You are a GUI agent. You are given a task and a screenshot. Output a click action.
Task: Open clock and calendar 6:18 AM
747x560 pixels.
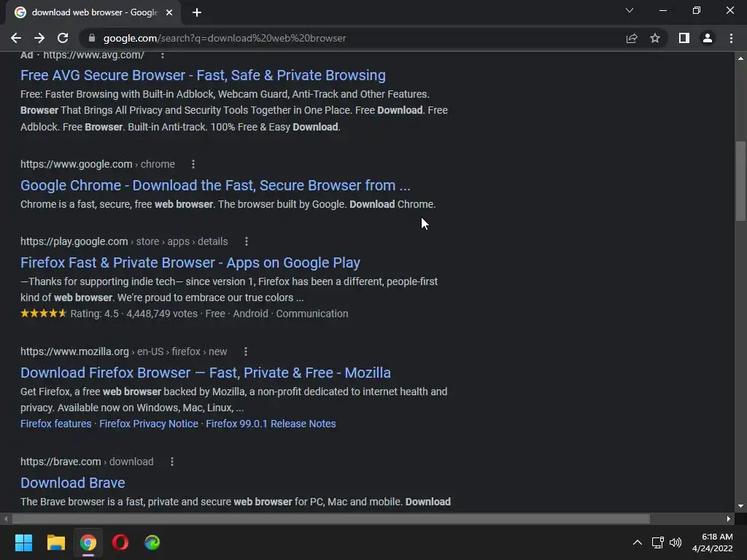coord(712,542)
